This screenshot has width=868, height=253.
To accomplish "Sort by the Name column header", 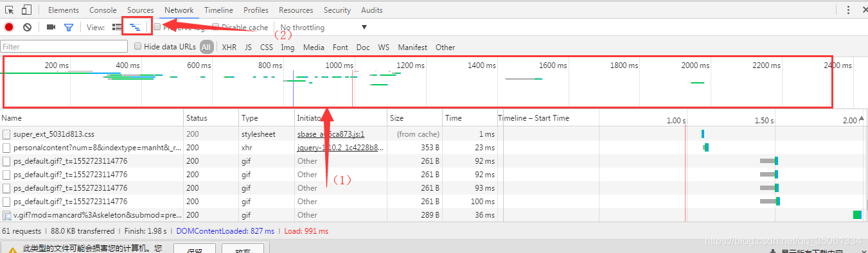I will (x=92, y=118).
